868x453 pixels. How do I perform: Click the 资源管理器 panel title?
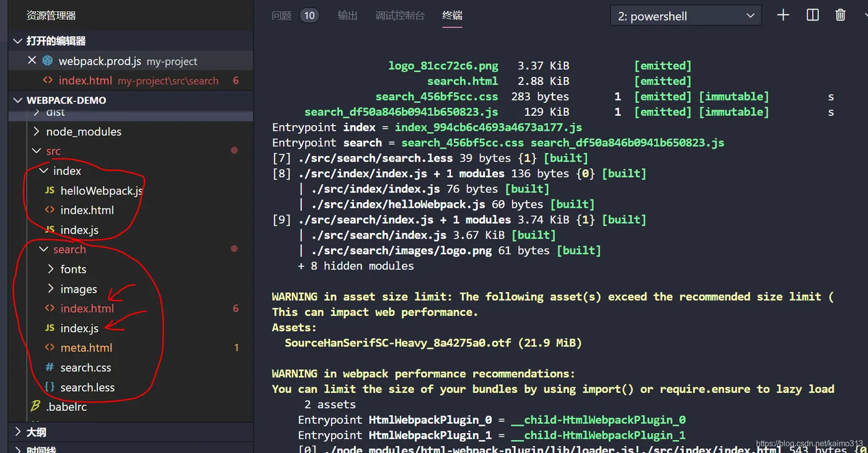[x=51, y=15]
